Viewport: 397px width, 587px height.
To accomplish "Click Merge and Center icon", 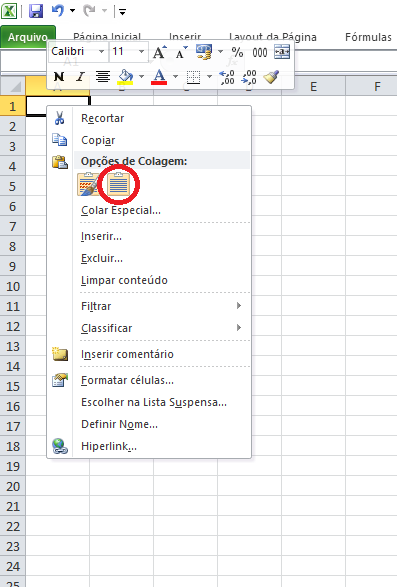I will [282, 52].
